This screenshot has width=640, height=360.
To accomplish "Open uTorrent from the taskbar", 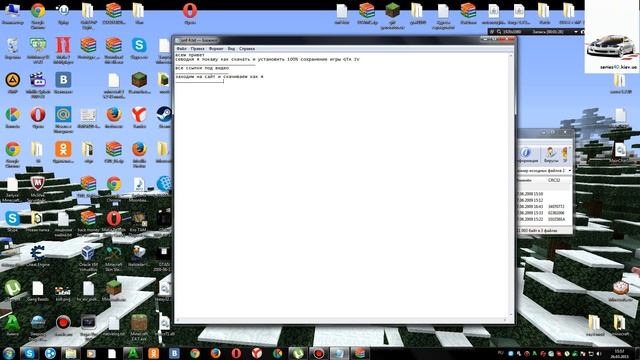I will [x=298, y=353].
